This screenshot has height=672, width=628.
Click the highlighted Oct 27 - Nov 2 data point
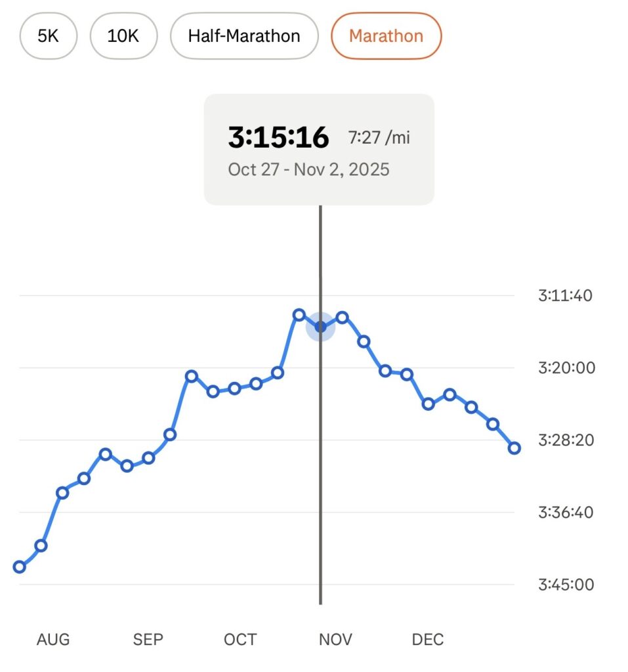[321, 327]
